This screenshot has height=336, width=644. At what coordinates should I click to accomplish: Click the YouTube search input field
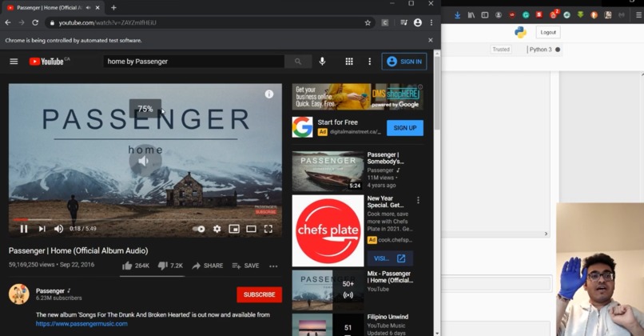194,62
